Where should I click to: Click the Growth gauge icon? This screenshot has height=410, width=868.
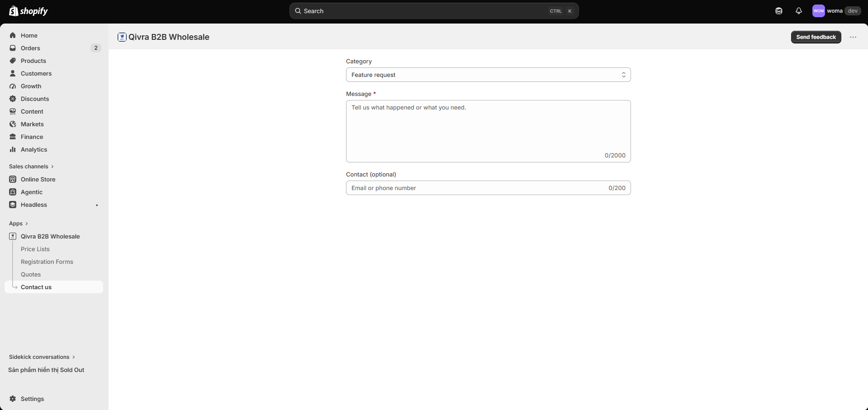click(x=13, y=86)
